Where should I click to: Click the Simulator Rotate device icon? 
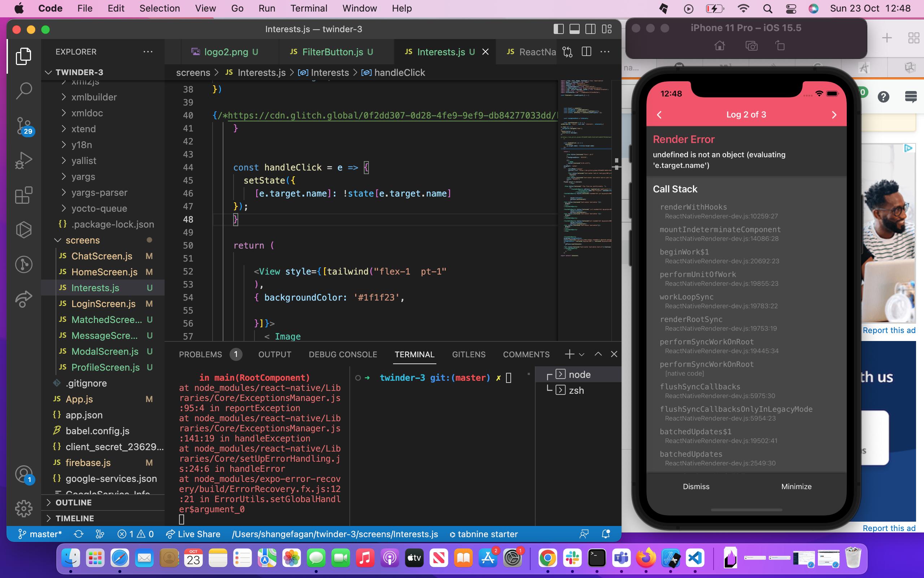(x=780, y=46)
